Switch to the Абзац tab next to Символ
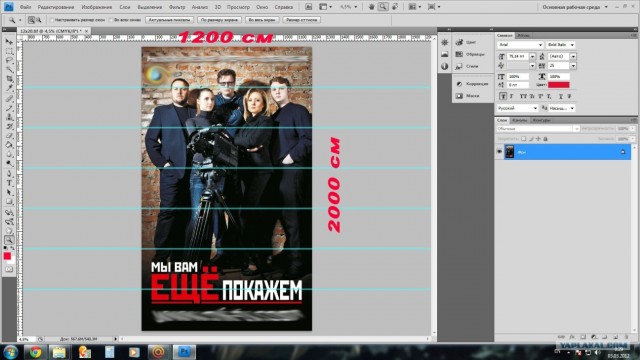The image size is (640, 360). 524,36
